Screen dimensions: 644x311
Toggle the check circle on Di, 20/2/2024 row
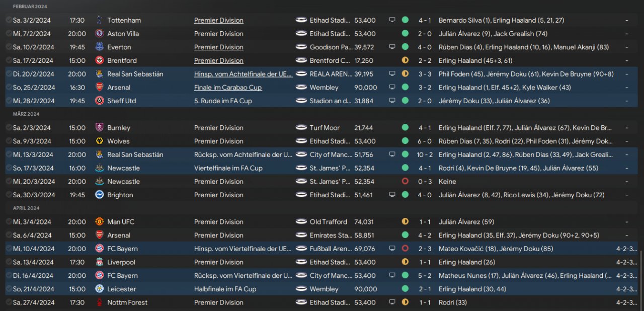coord(9,74)
